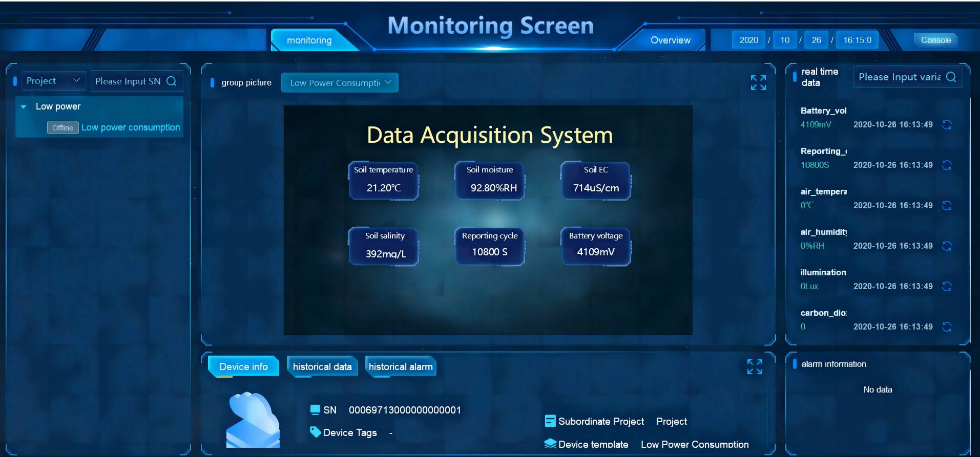Refresh the illumination reading
980x457 pixels.
[947, 287]
